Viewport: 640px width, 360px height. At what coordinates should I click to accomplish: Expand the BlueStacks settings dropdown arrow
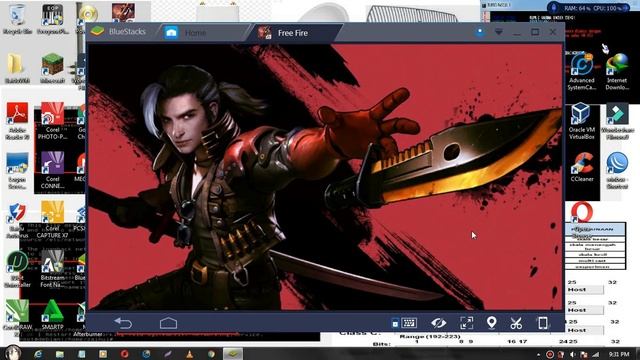(499, 32)
